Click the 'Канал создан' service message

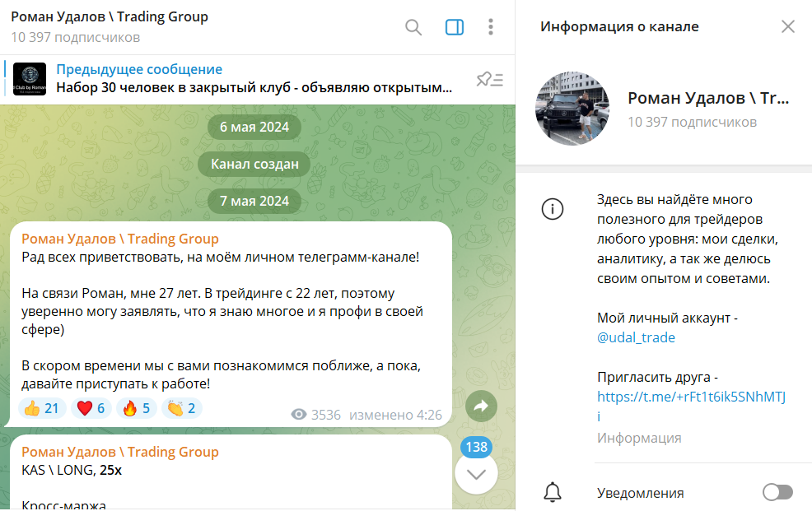[x=254, y=164]
